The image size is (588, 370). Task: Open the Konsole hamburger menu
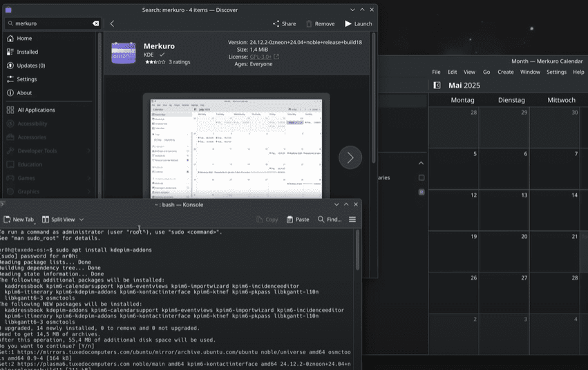click(x=352, y=220)
